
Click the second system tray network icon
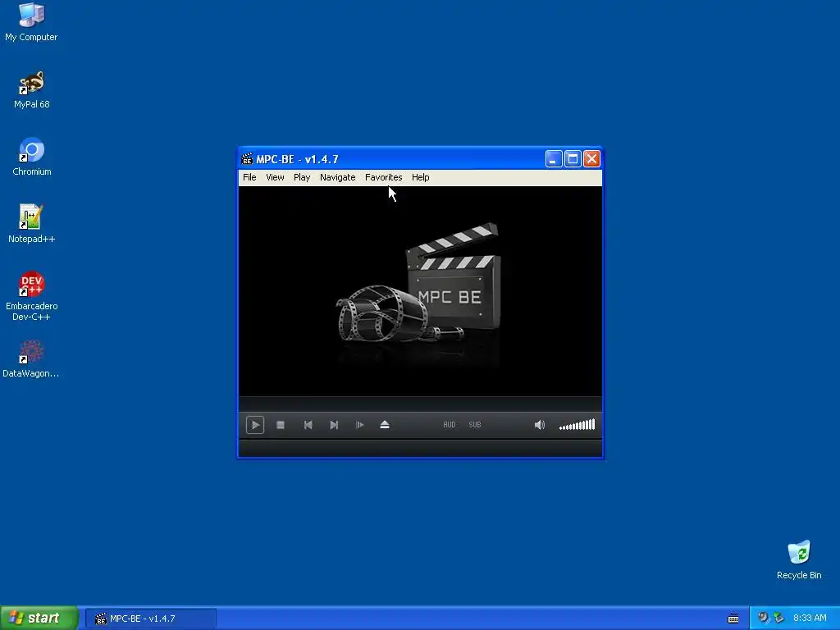(778, 618)
